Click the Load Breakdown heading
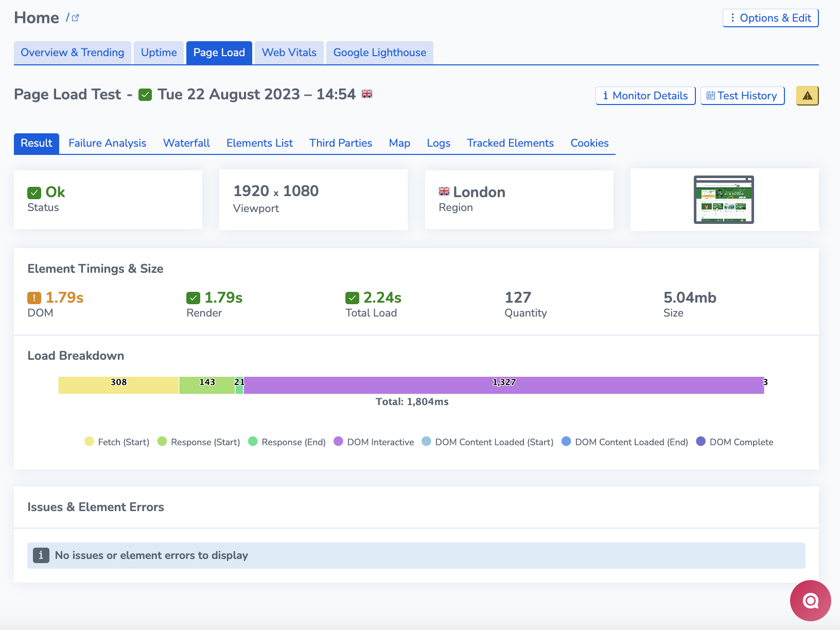840x630 pixels. (76, 356)
